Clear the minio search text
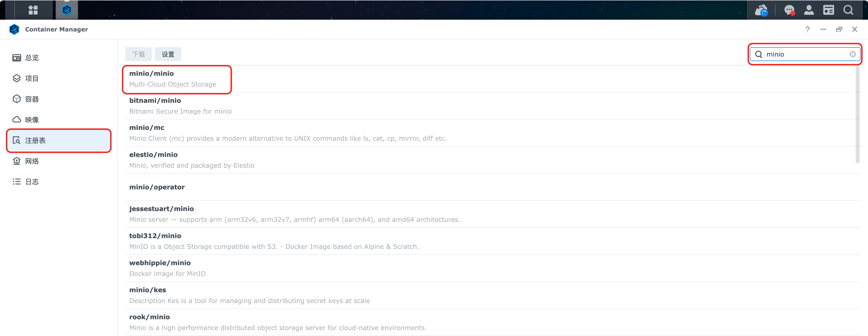Image resolution: width=868 pixels, height=336 pixels. tap(853, 54)
